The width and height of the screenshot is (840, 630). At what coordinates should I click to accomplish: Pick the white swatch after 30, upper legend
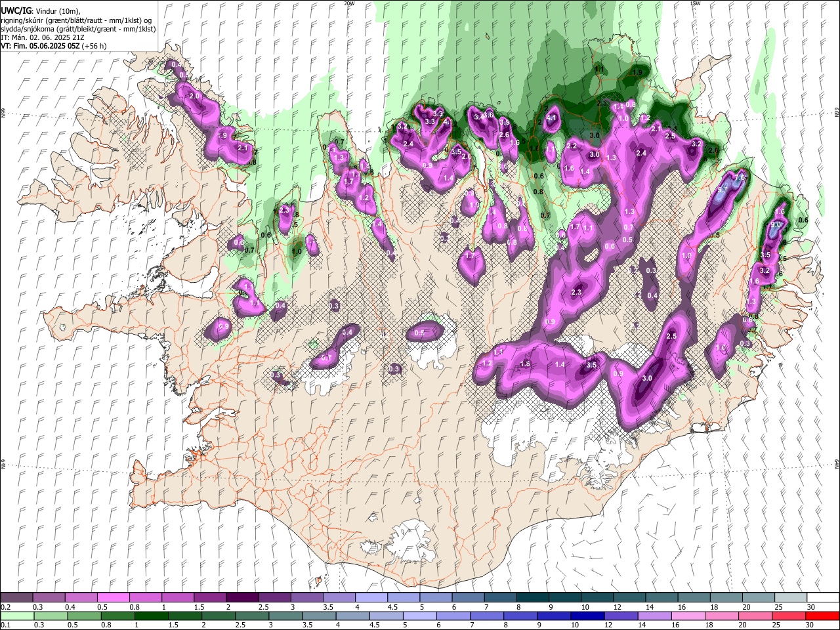click(823, 597)
